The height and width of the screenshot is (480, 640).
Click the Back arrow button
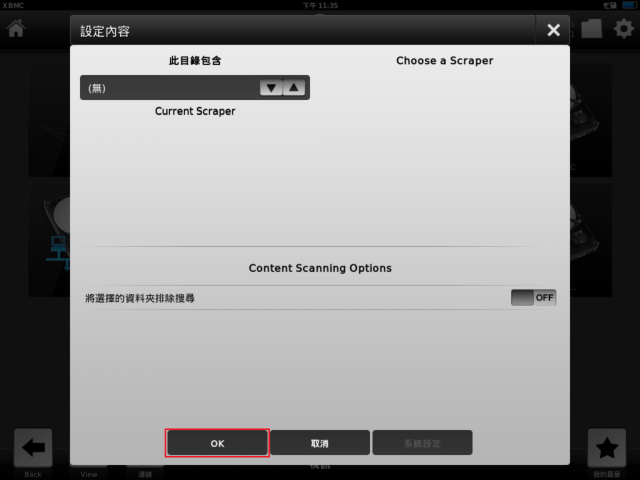click(x=33, y=448)
